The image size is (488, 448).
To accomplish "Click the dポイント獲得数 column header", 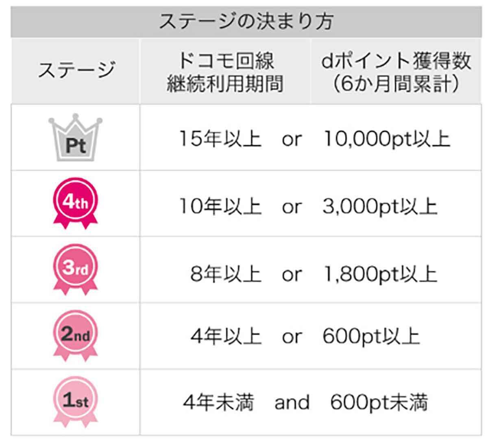I will pos(396,72).
